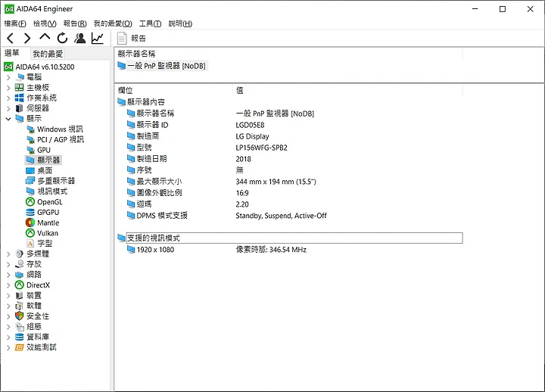Open the 工具(T) menu
This screenshot has height=392, width=545.
click(x=150, y=23)
